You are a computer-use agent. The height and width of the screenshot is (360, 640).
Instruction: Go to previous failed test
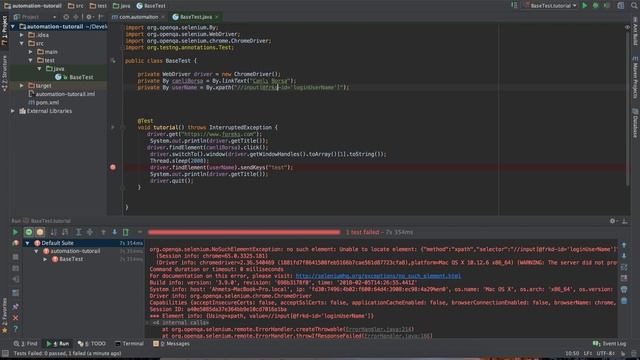pos(103,232)
